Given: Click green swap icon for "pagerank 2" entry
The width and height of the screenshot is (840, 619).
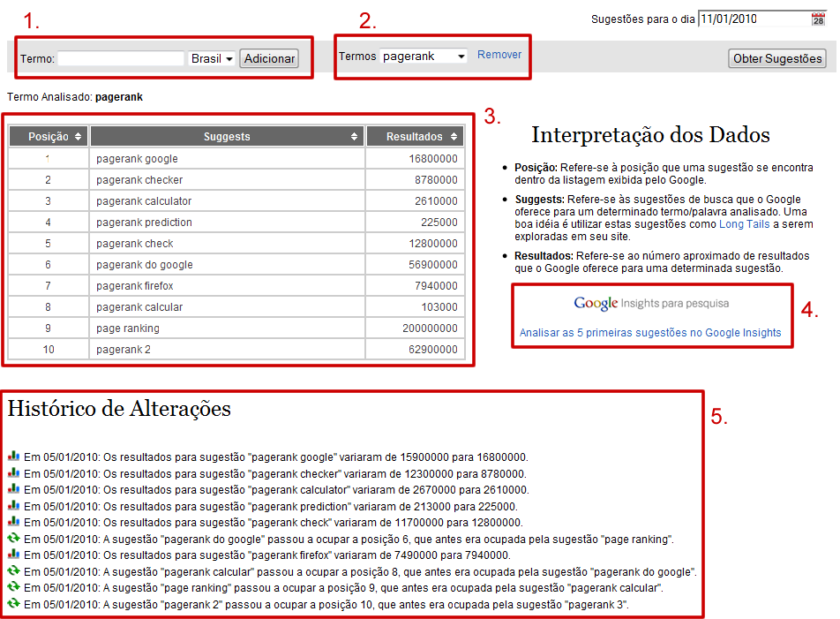Looking at the screenshot, I should tap(13, 604).
